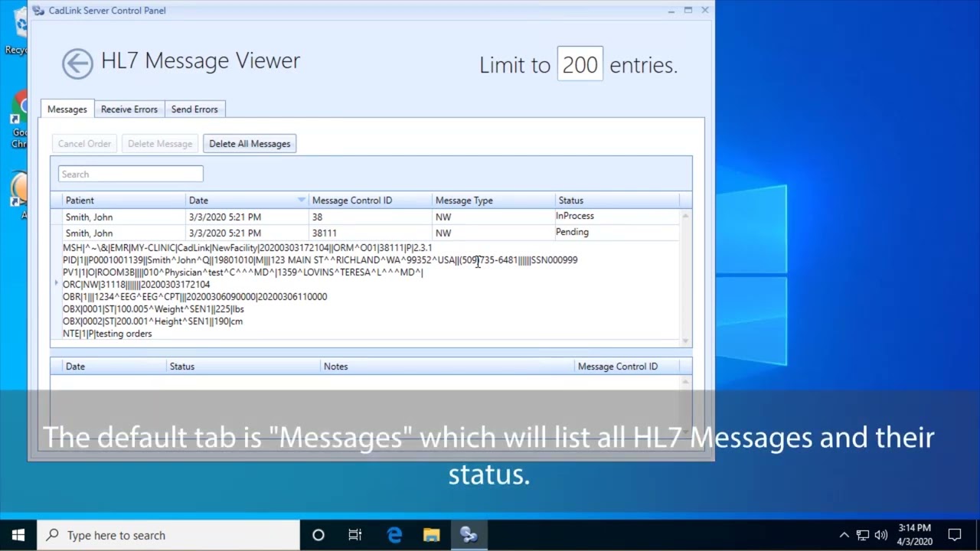Select the Smith, John row with ID 38
Screen dimensions: 980x551
(x=371, y=217)
